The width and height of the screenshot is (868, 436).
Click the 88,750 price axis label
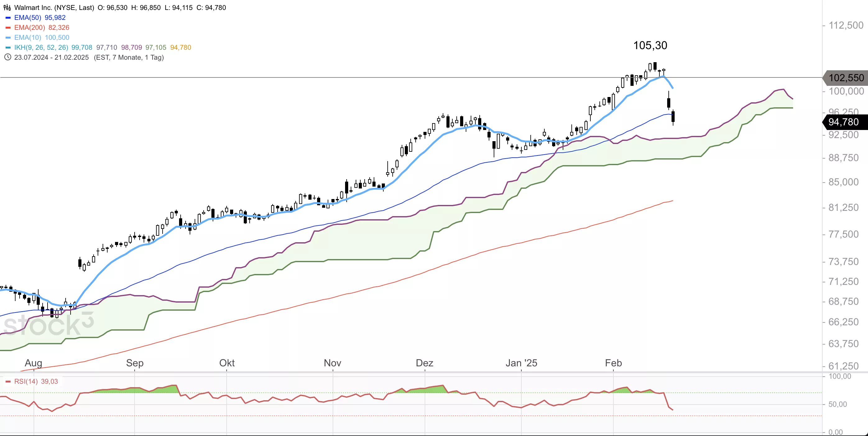[x=844, y=158]
